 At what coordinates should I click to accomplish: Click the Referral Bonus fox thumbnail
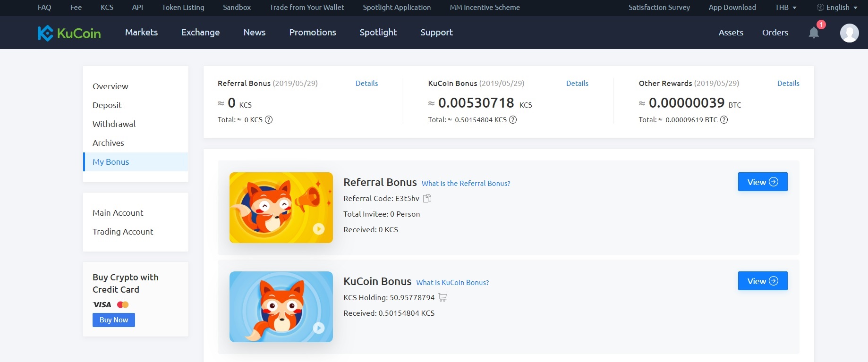pyautogui.click(x=281, y=208)
